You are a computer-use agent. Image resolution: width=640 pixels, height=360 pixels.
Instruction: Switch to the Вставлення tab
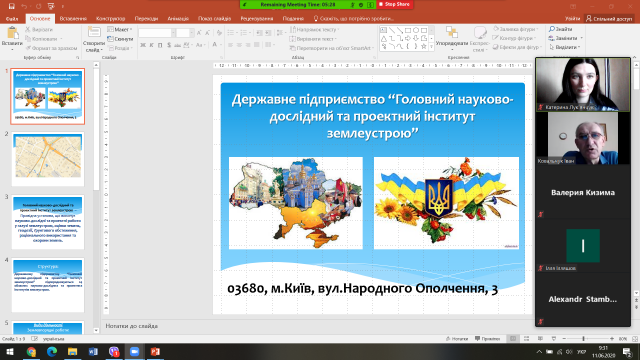click(x=73, y=19)
